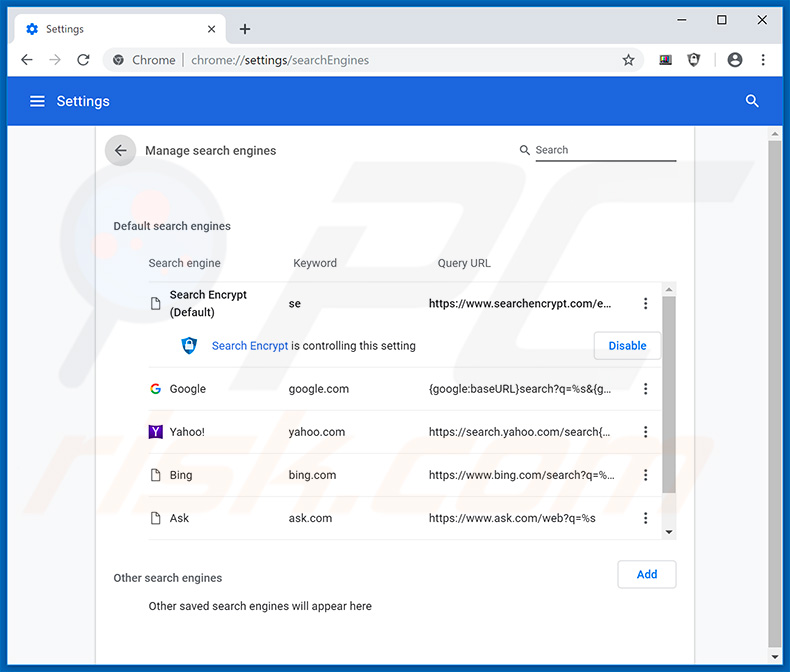This screenshot has width=790, height=672.
Task: Click the page scrollbar up arrow
Action: [774, 134]
